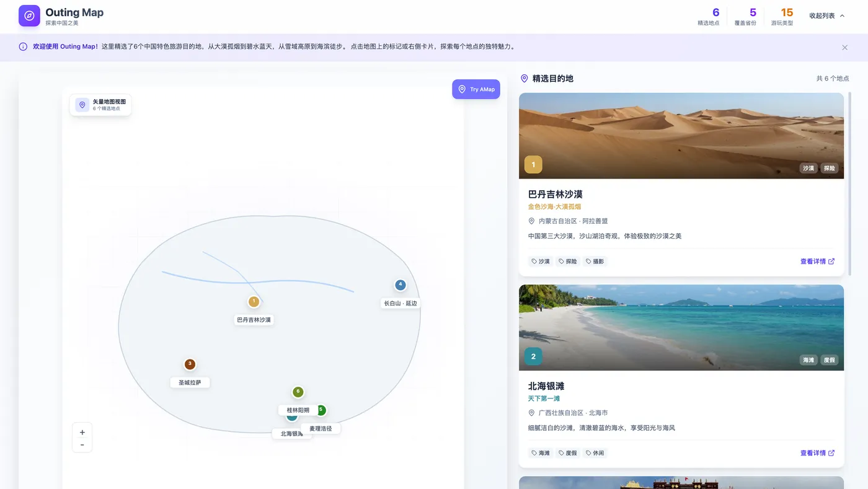The width and height of the screenshot is (868, 489).
Task: Dismiss the welcome banner with close X
Action: pyautogui.click(x=844, y=47)
